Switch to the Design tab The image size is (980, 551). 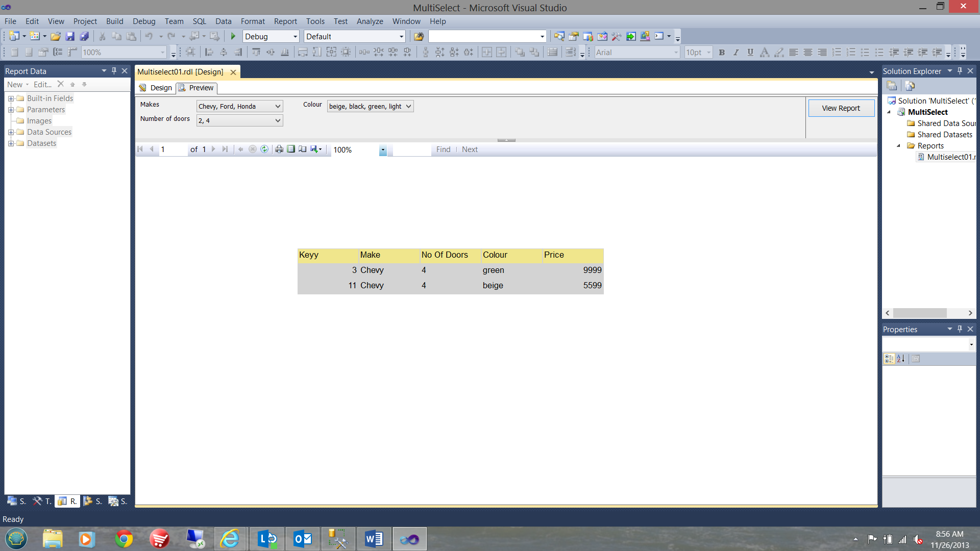[156, 88]
